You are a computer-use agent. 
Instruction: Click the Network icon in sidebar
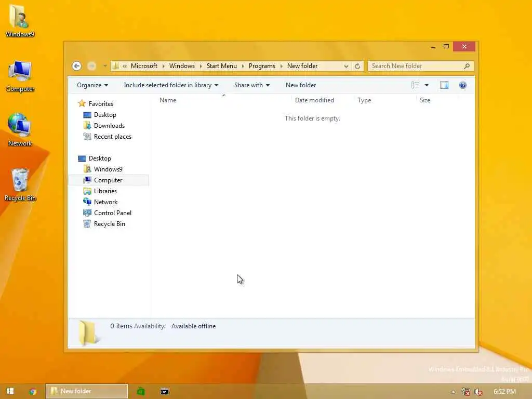(x=87, y=202)
